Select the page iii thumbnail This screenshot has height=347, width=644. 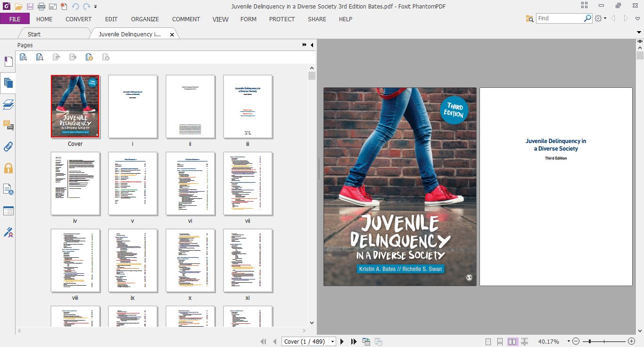coord(248,107)
